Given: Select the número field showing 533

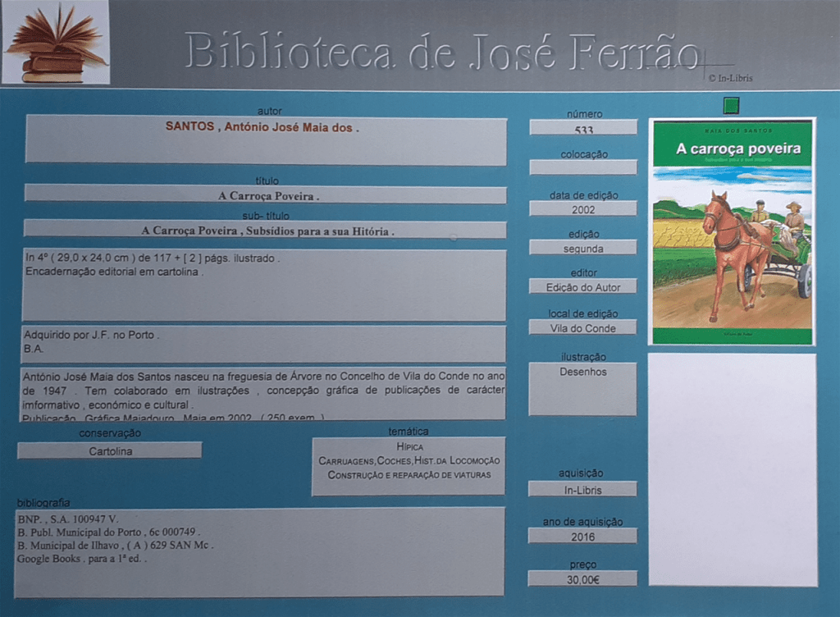Looking at the screenshot, I should 583,128.
